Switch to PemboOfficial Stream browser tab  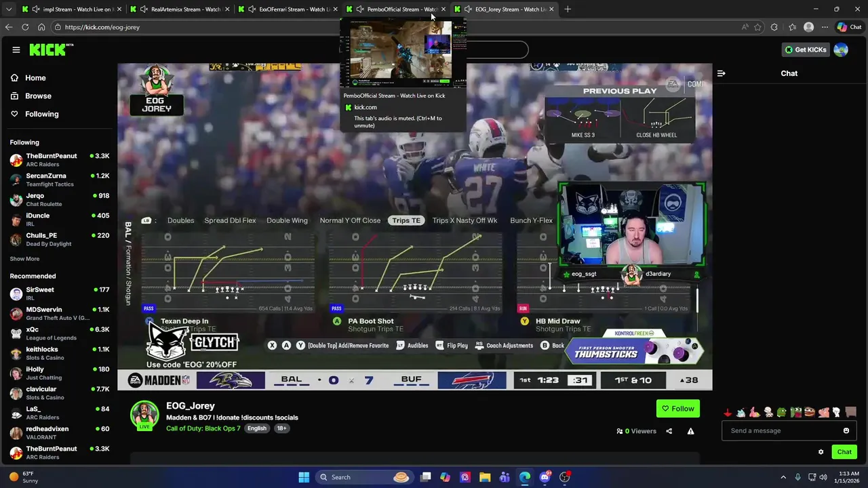click(x=396, y=9)
